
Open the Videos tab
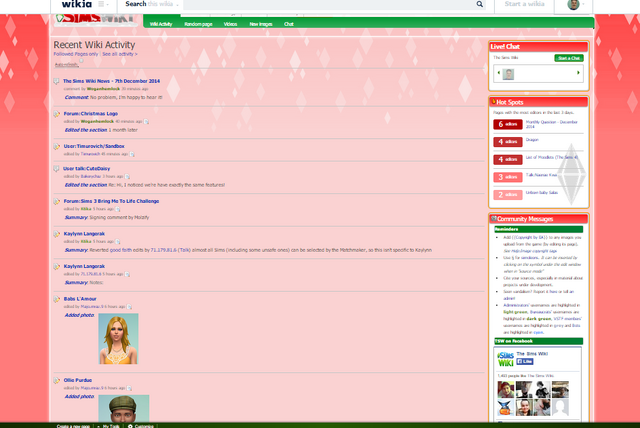tap(230, 24)
